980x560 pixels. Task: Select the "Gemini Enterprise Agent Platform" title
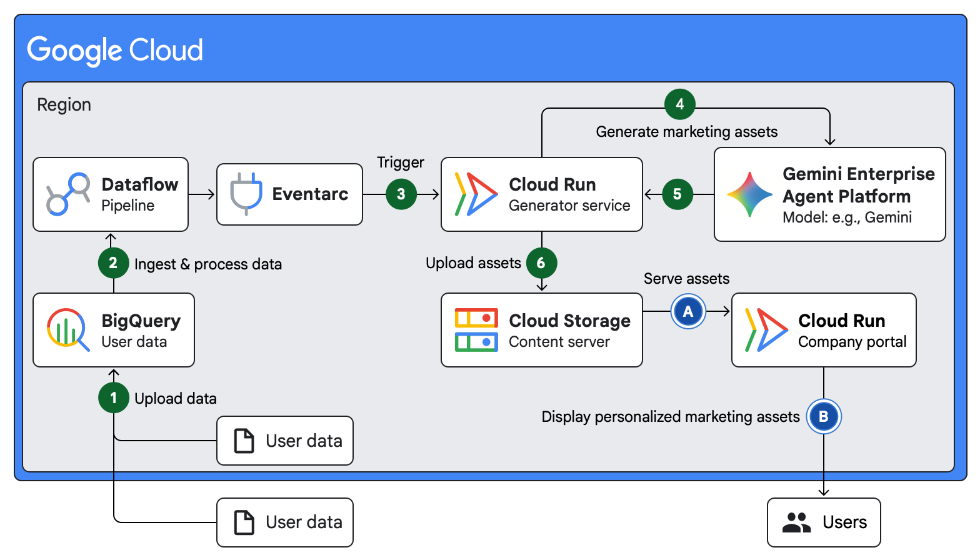coord(859,185)
